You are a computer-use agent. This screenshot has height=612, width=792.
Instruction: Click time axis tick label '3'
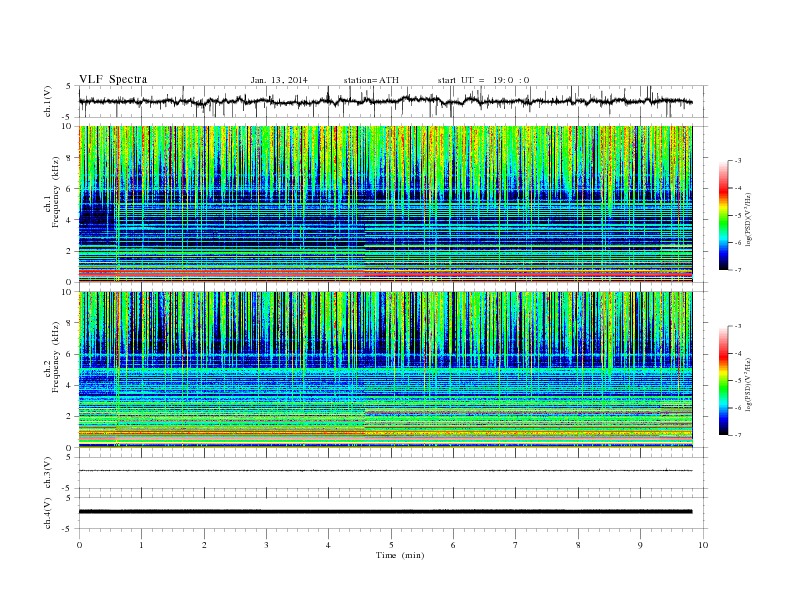pyautogui.click(x=266, y=545)
